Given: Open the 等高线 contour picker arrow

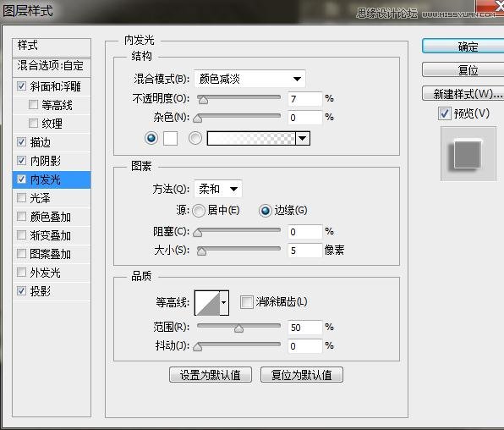Looking at the screenshot, I should (224, 303).
